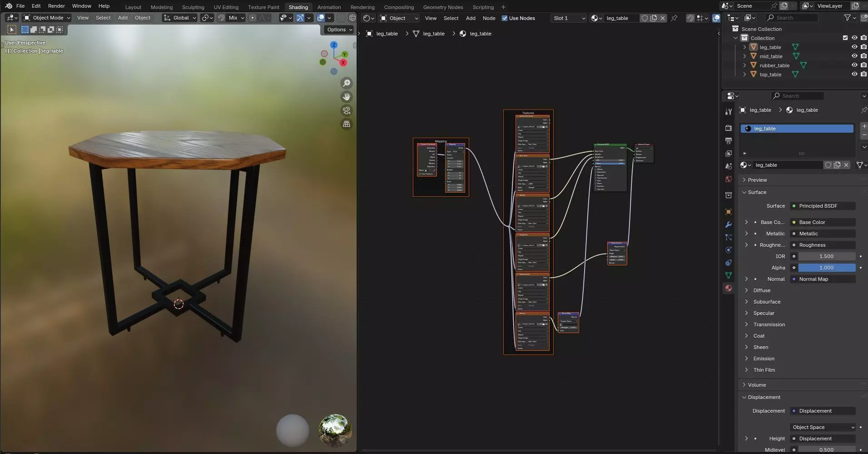Expand the Preview panel
This screenshot has width=868, height=454.
757,180
